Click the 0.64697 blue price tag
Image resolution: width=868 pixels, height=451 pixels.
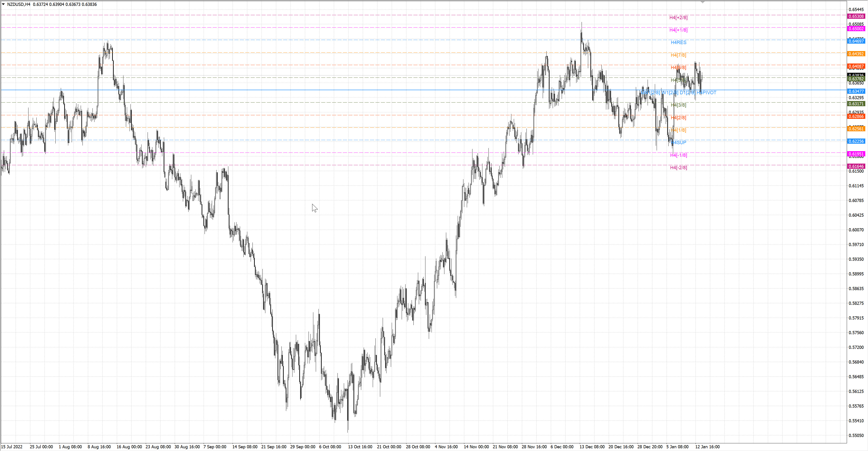click(856, 41)
